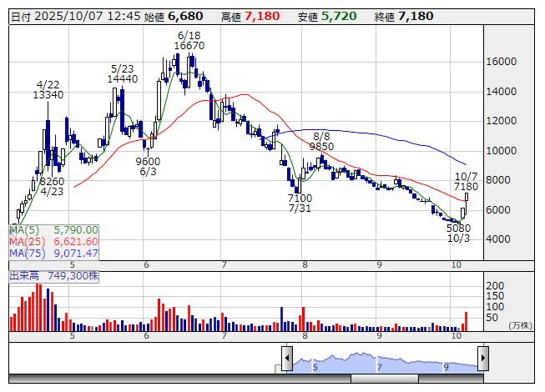This screenshot has height=392, width=545.
Task: Click the 安値 5,720 low price
Action: 327,17
